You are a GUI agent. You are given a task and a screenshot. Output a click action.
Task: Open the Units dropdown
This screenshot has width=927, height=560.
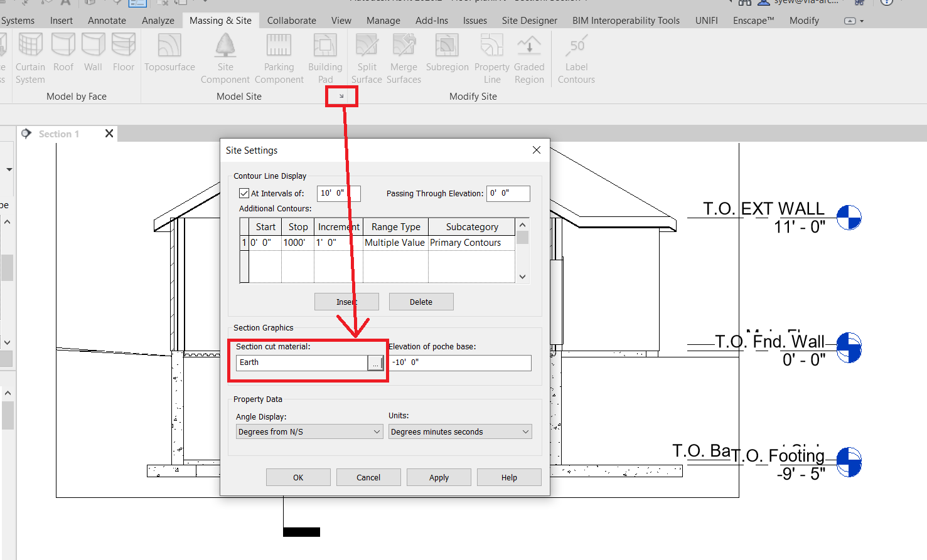click(x=460, y=431)
